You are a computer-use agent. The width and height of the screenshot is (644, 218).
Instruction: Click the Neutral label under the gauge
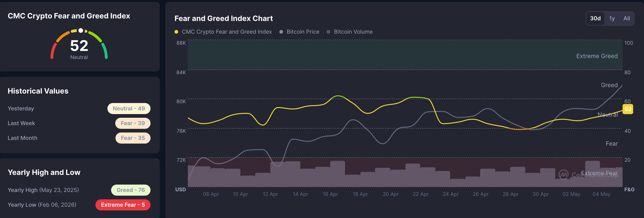79,57
